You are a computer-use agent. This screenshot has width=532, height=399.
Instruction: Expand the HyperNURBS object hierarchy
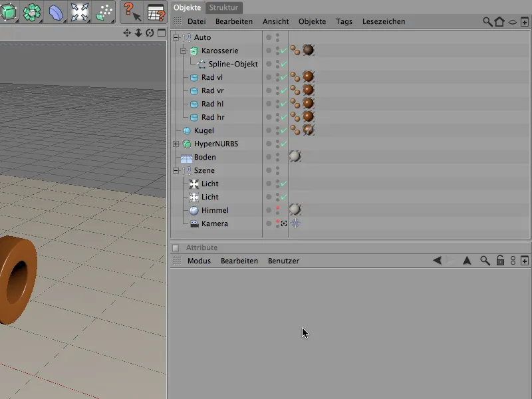[x=176, y=144]
